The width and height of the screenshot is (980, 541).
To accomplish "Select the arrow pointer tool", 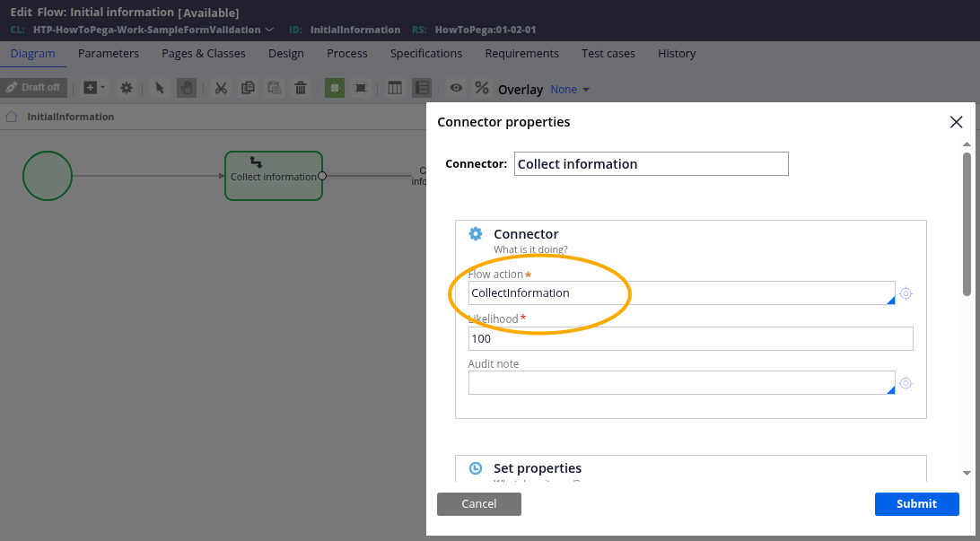I will pos(160,88).
